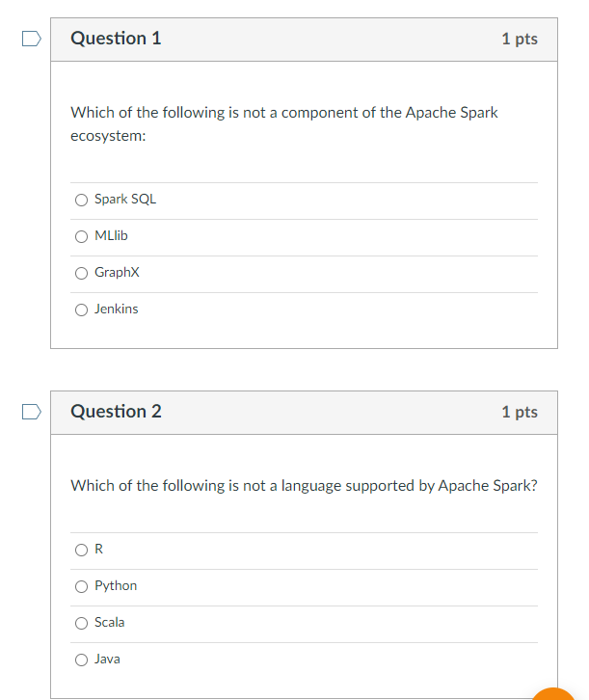
Task: Choose the MLlib radio button
Action: pos(81,236)
